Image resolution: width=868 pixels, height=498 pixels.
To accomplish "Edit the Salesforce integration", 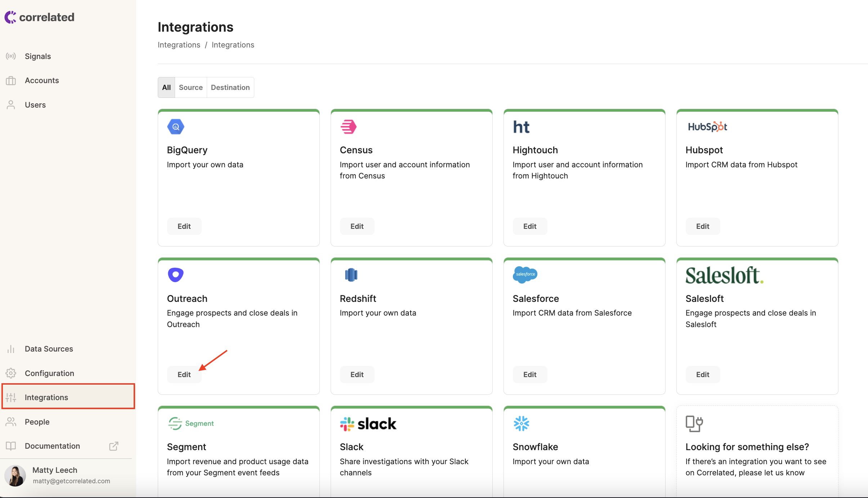I will 530,375.
